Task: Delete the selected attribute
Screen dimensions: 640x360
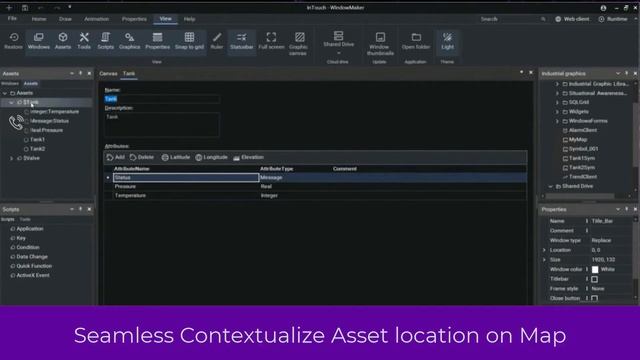Action: pos(142,157)
